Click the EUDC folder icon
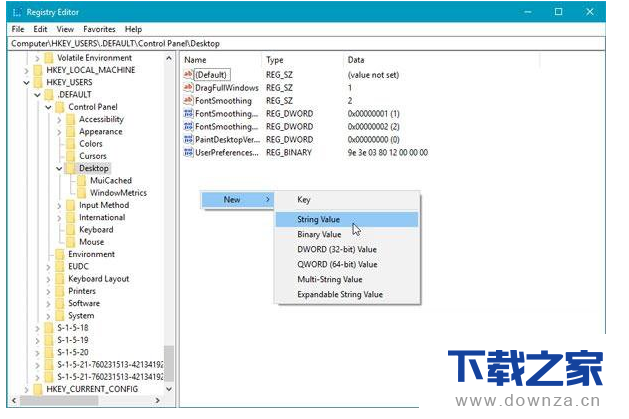 click(60, 267)
